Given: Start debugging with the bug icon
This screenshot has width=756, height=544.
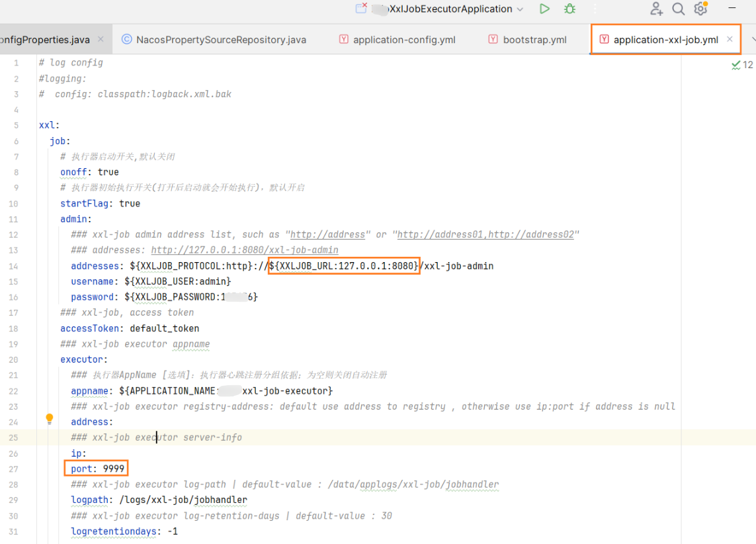Looking at the screenshot, I should point(569,9).
